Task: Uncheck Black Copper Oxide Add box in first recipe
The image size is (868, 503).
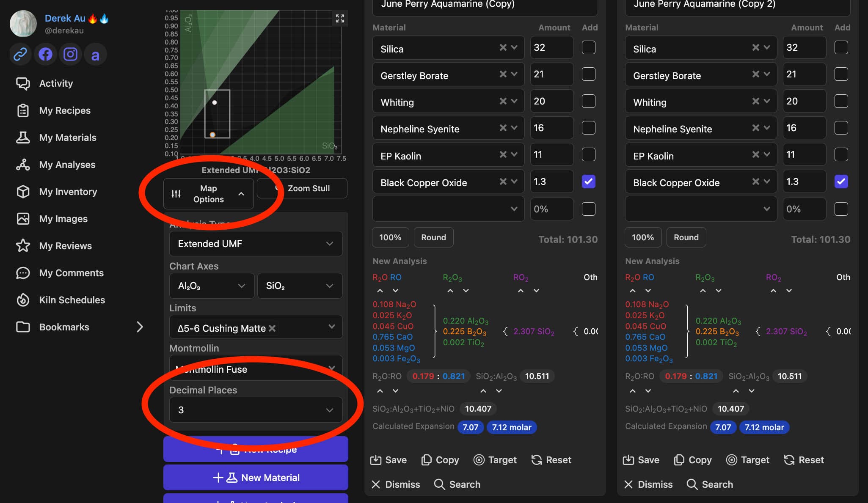Action: 588,181
